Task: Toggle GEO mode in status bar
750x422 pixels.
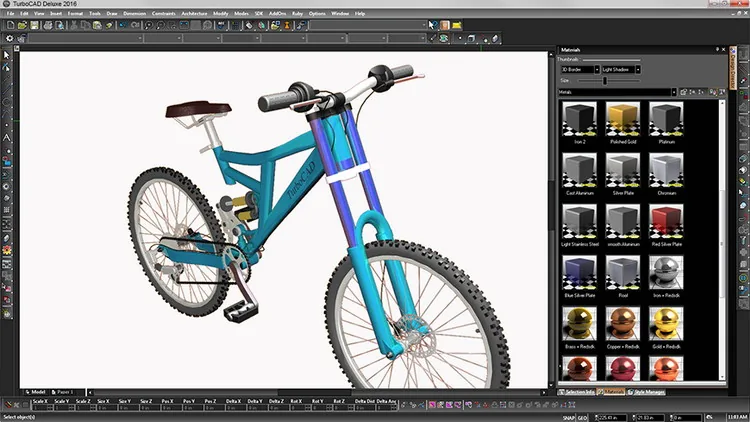Action: (582, 418)
